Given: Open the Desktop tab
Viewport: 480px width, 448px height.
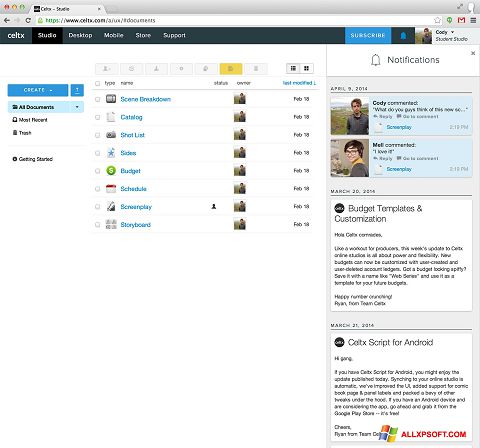Looking at the screenshot, I should click(x=80, y=35).
